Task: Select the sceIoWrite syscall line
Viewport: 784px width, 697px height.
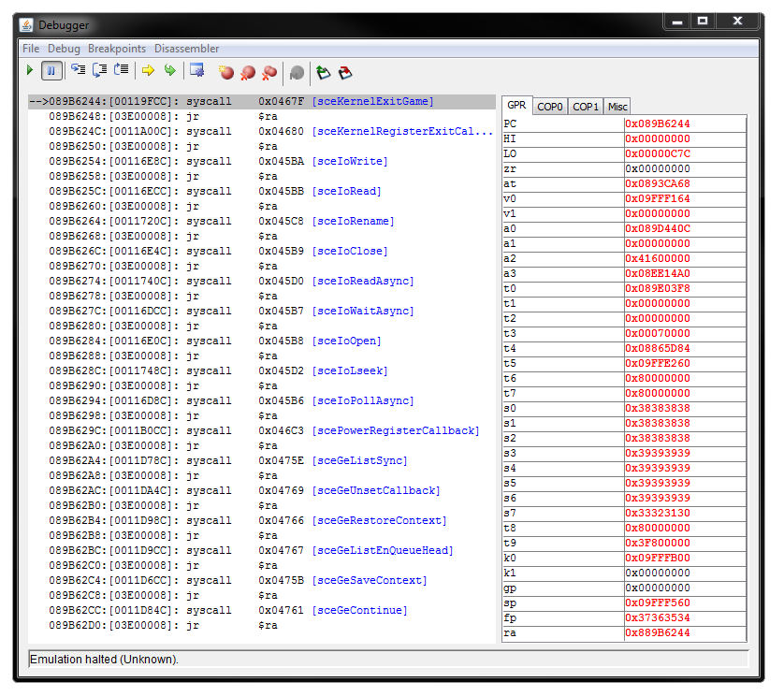Action: point(262,162)
